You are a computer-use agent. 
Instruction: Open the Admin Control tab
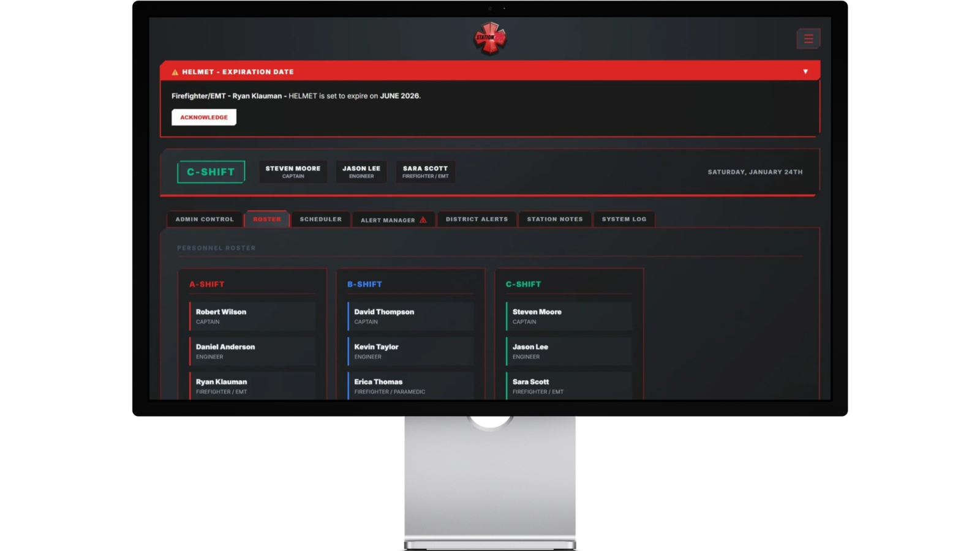[205, 219]
